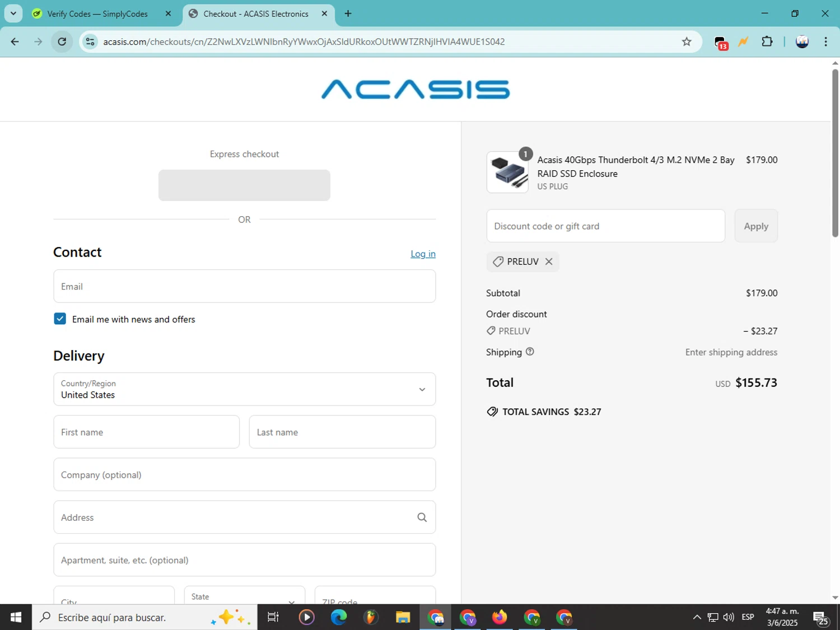Click the ESP language indicator

(x=748, y=617)
